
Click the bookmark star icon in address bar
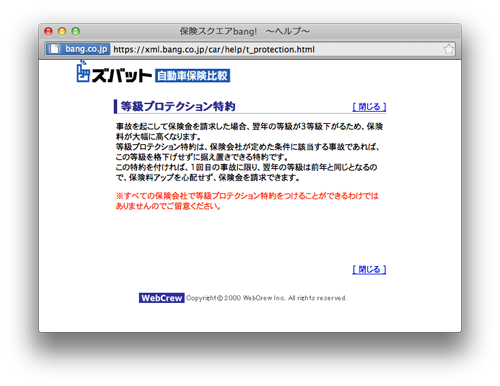448,49
